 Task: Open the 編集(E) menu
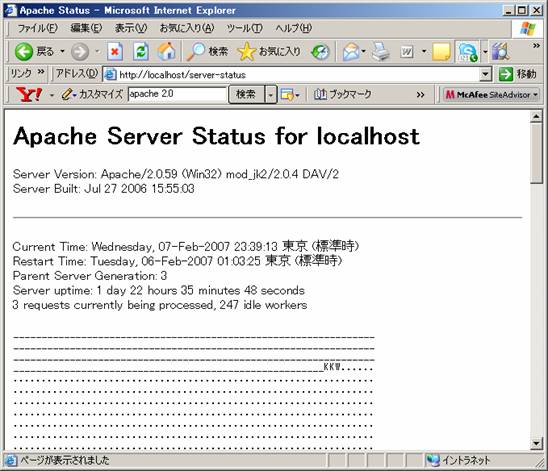click(x=86, y=28)
